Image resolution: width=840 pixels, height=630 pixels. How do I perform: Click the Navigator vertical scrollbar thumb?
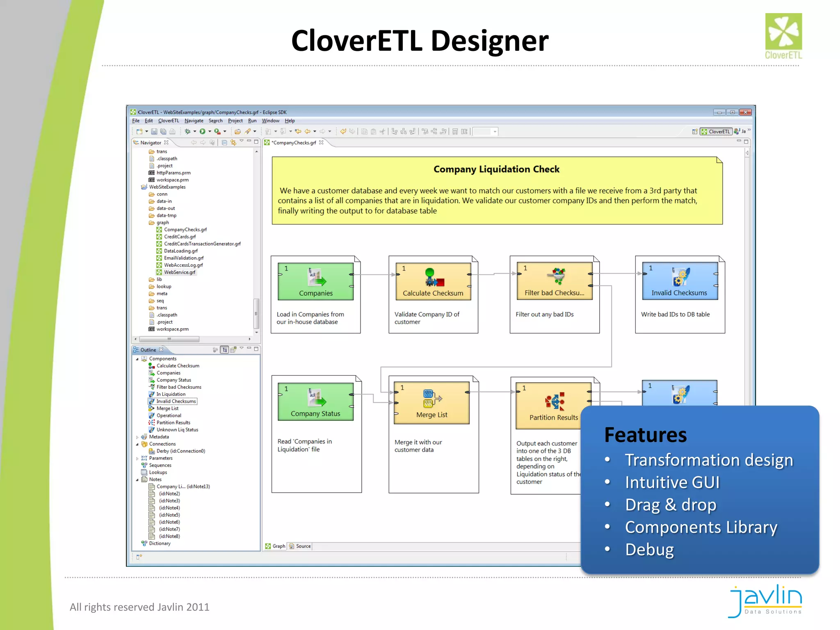coord(256,314)
